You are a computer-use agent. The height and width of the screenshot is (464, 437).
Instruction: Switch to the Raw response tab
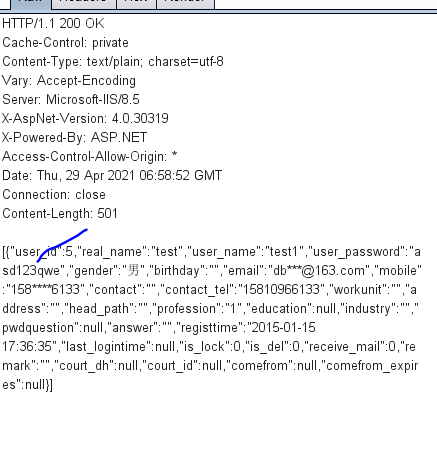(31, 3)
